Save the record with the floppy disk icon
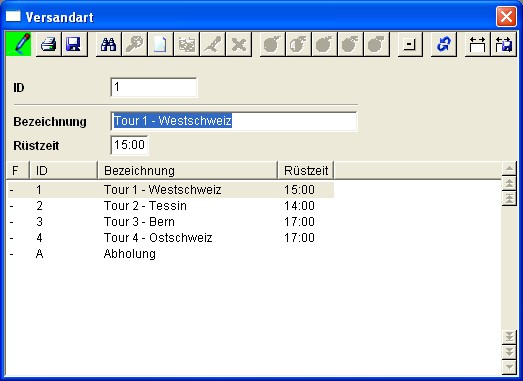 (x=74, y=44)
